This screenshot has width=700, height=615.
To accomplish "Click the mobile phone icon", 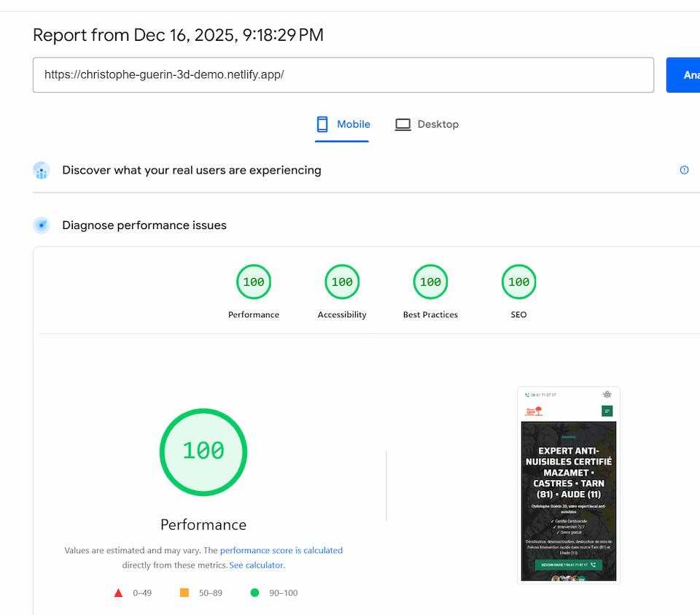I will tap(322, 124).
